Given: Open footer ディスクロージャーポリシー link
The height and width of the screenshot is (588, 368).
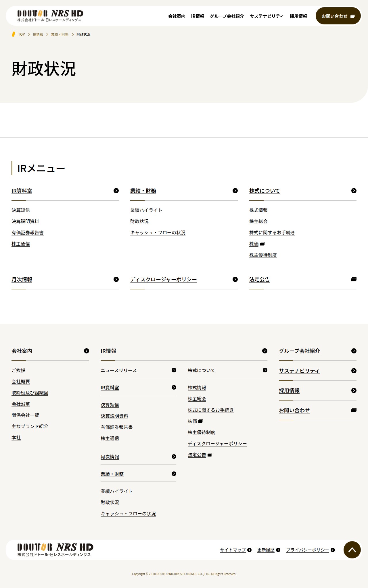Looking at the screenshot, I should tap(217, 444).
